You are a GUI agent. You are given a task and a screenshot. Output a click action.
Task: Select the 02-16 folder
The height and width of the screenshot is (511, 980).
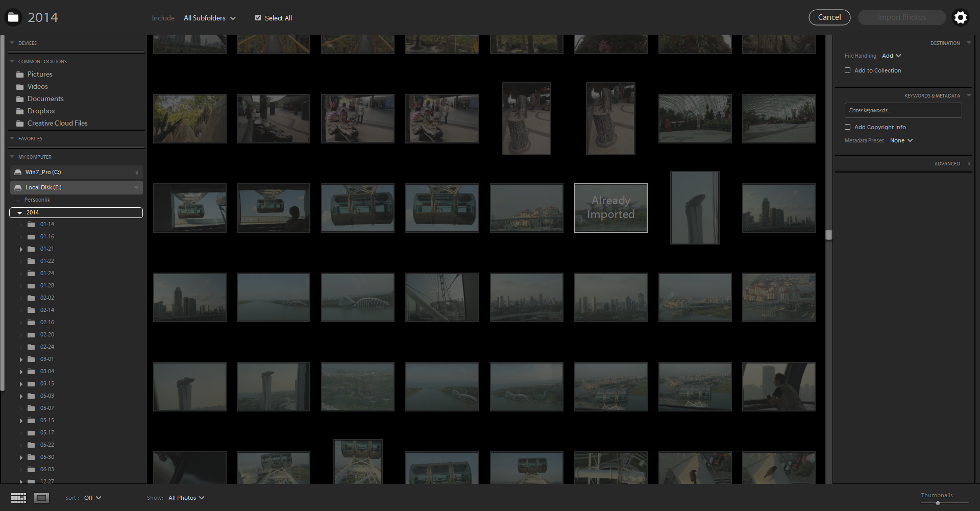[x=47, y=322]
